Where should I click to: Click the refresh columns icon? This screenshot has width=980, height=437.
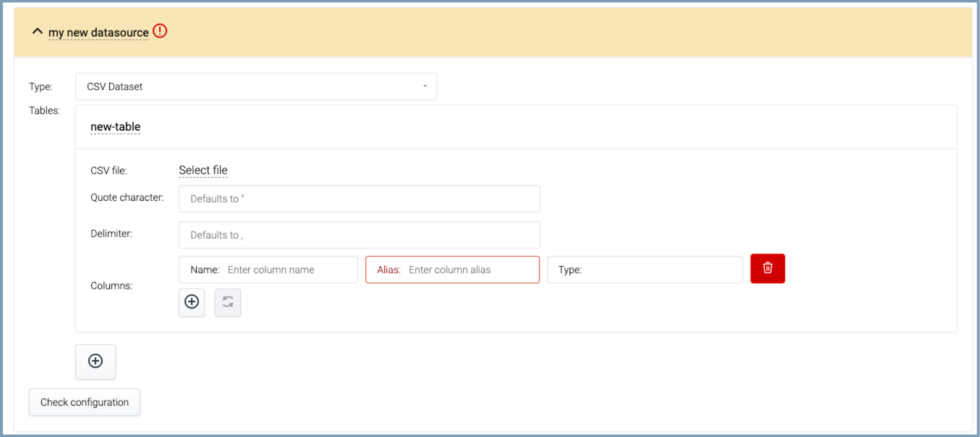(228, 302)
